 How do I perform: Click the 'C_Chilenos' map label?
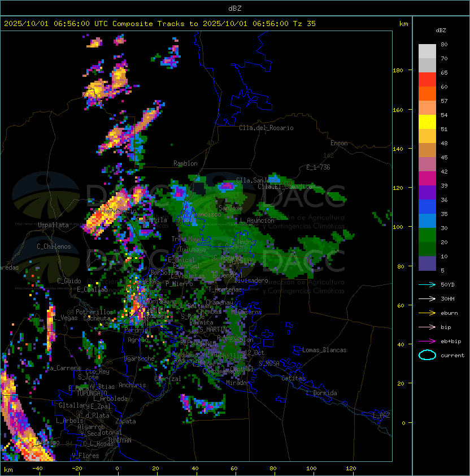pos(54,246)
